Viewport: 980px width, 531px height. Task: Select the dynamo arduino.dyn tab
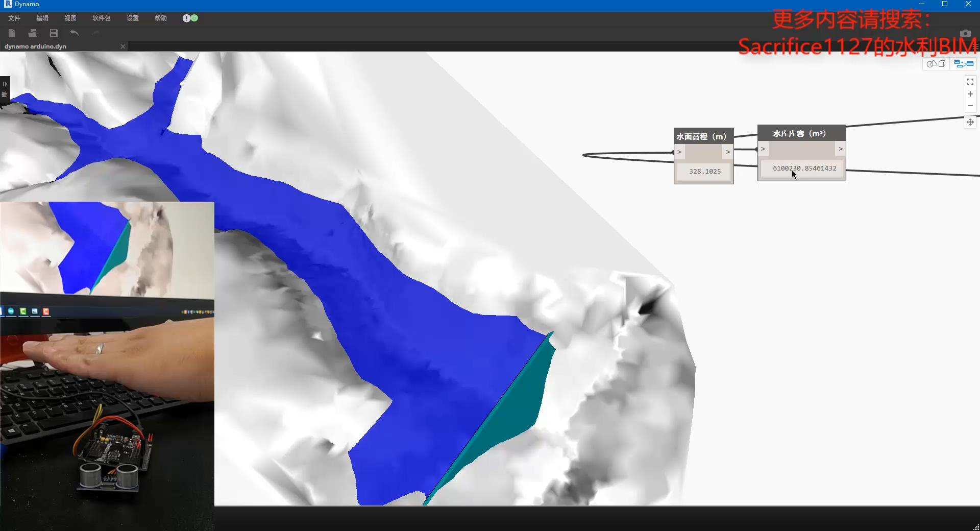click(x=35, y=46)
